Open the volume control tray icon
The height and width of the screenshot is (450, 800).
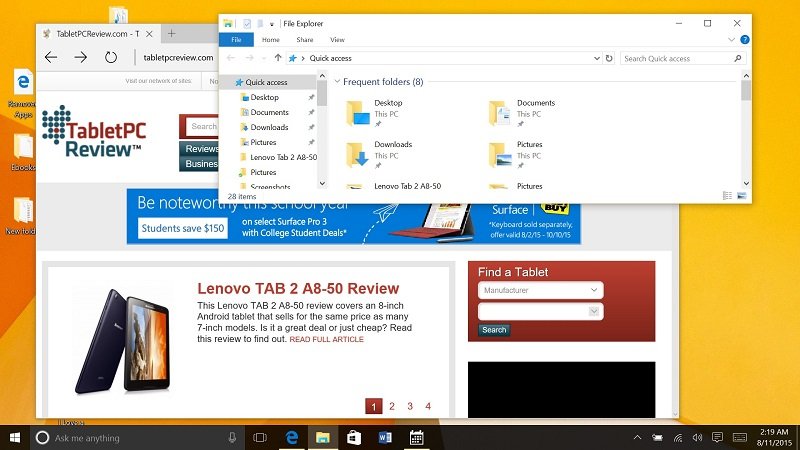pyautogui.click(x=697, y=438)
